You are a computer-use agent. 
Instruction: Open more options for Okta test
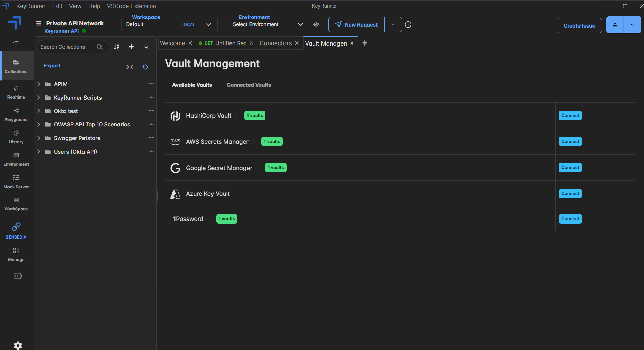(151, 111)
